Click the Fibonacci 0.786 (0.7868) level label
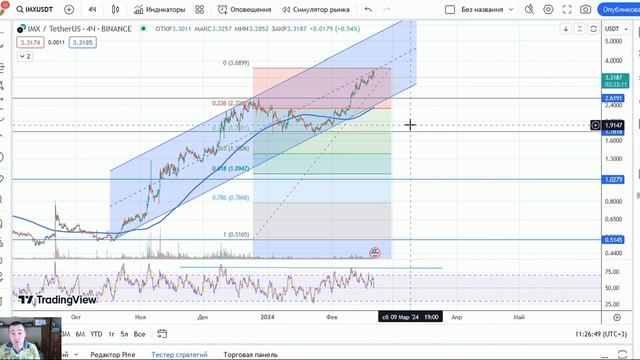The height and width of the screenshot is (360, 640). (x=230, y=198)
